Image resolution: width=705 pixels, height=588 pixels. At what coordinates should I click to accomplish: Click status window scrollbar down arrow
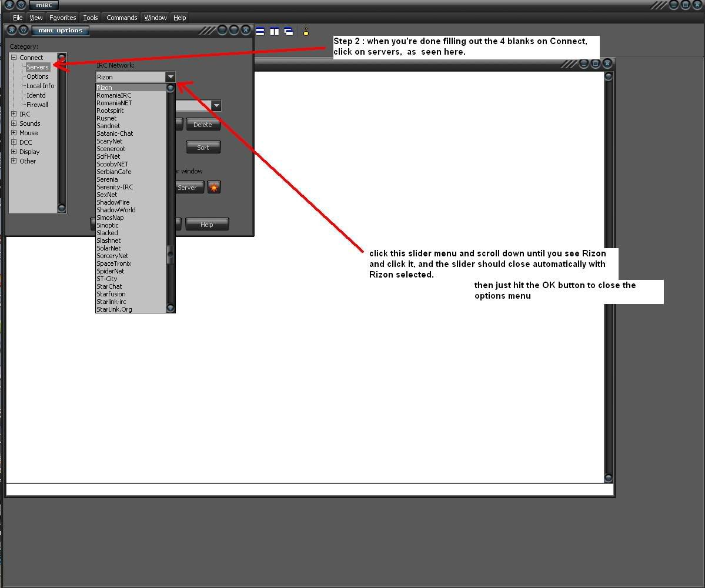(x=609, y=477)
